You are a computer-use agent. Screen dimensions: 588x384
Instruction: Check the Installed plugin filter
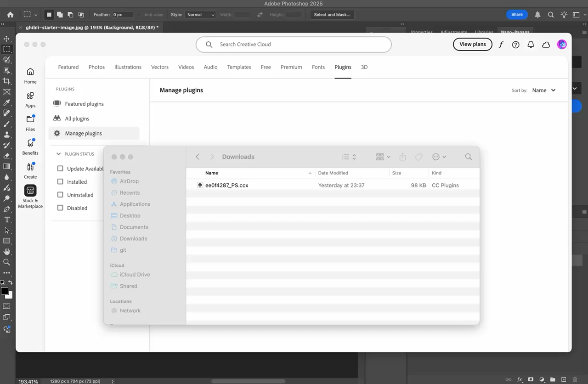pyautogui.click(x=60, y=182)
